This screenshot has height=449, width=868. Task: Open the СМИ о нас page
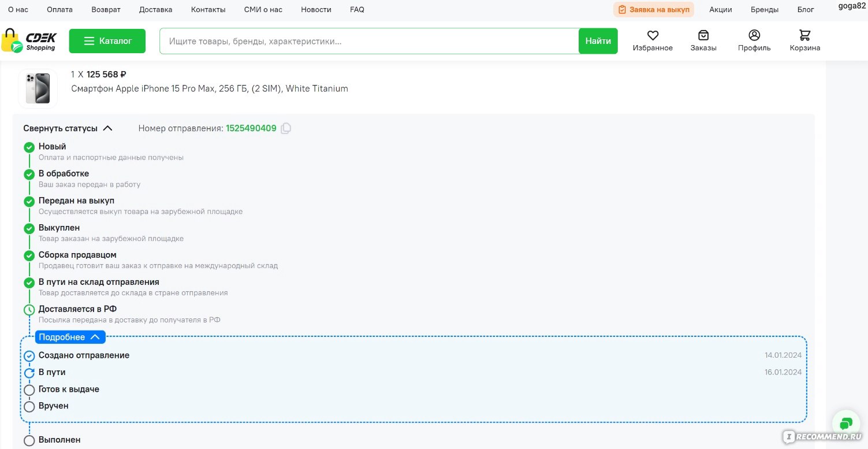click(x=263, y=10)
